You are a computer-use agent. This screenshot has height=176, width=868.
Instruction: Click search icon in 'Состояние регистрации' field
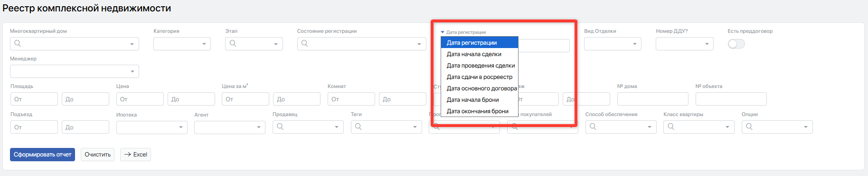point(305,43)
